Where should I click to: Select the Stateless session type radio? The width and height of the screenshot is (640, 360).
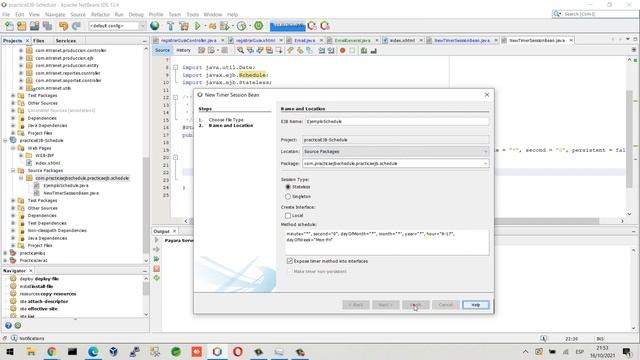coord(288,187)
